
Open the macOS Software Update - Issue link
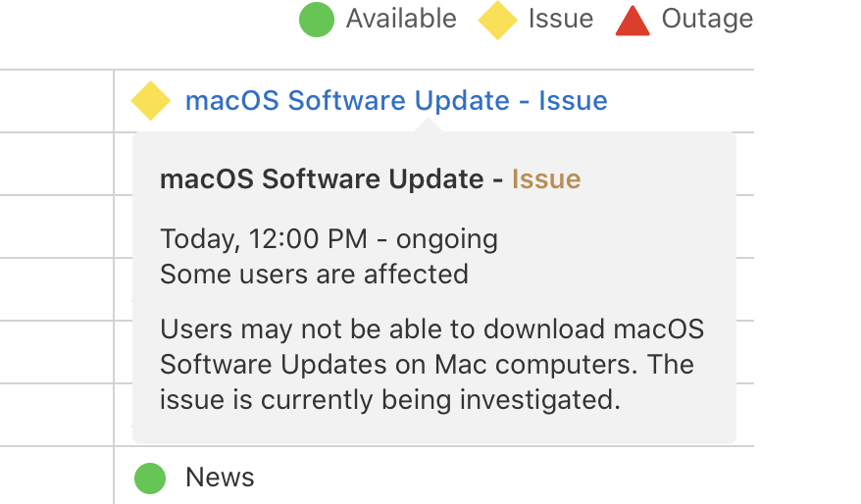(x=396, y=101)
